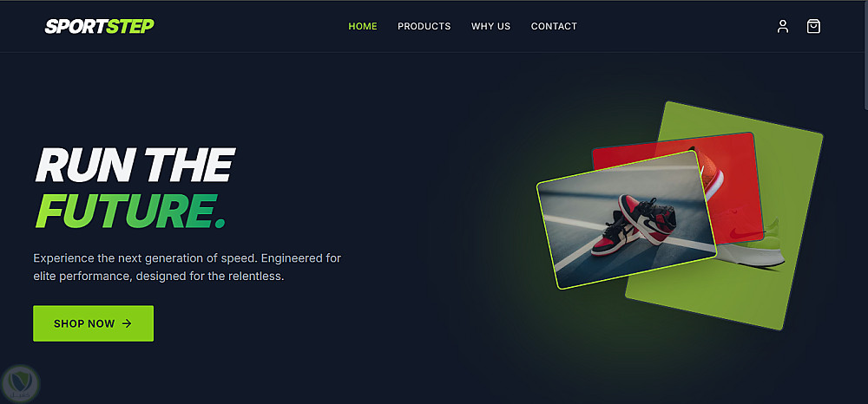This screenshot has height=404, width=868.
Task: Open the shopping bag cart icon
Action: [x=813, y=27]
